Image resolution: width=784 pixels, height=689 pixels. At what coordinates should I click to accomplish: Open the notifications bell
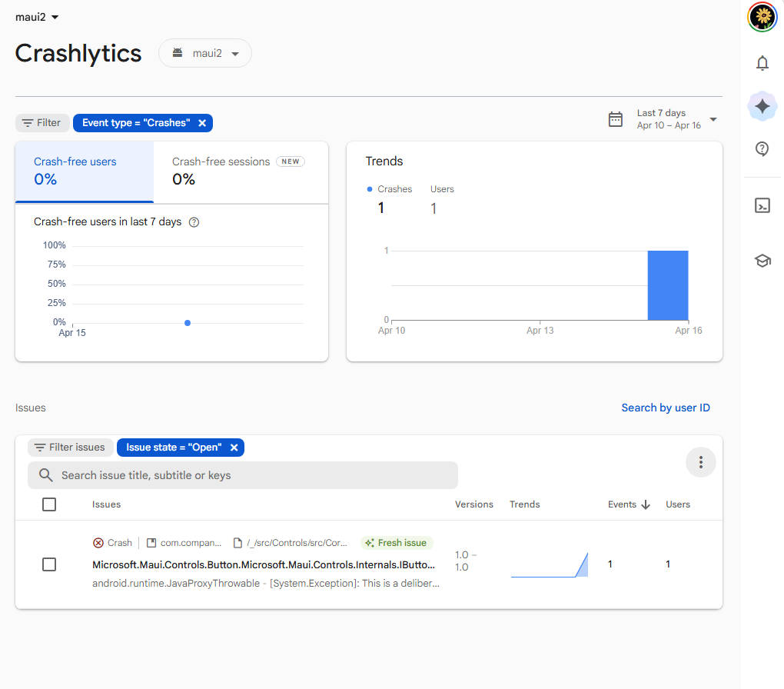[x=762, y=63]
